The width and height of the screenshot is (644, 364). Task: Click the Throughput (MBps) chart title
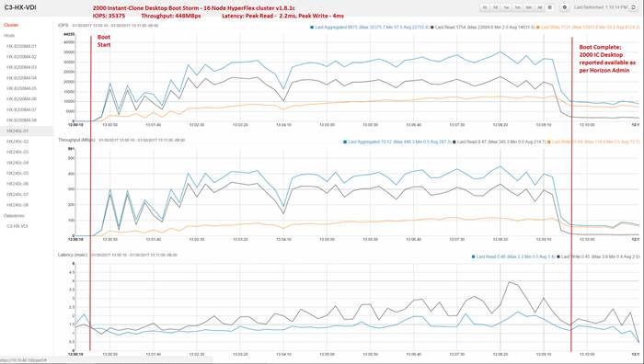click(76, 140)
